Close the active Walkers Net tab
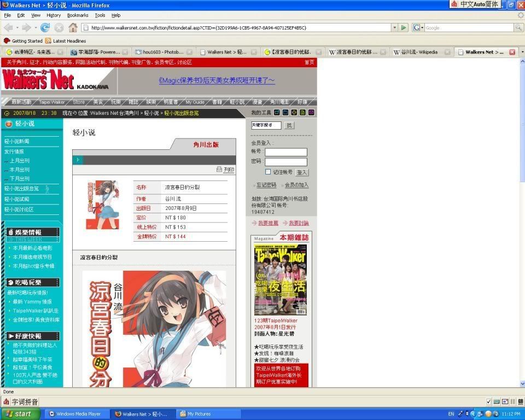 click(512, 52)
